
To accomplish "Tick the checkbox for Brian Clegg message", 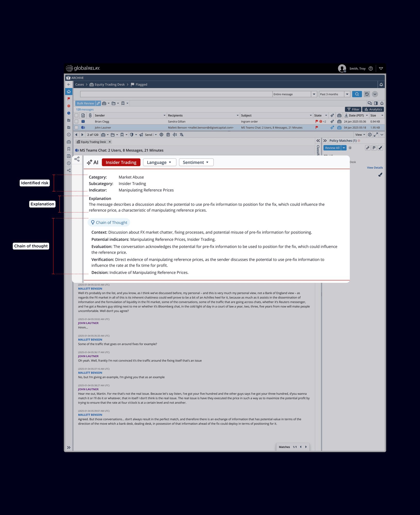I will click(x=77, y=122).
